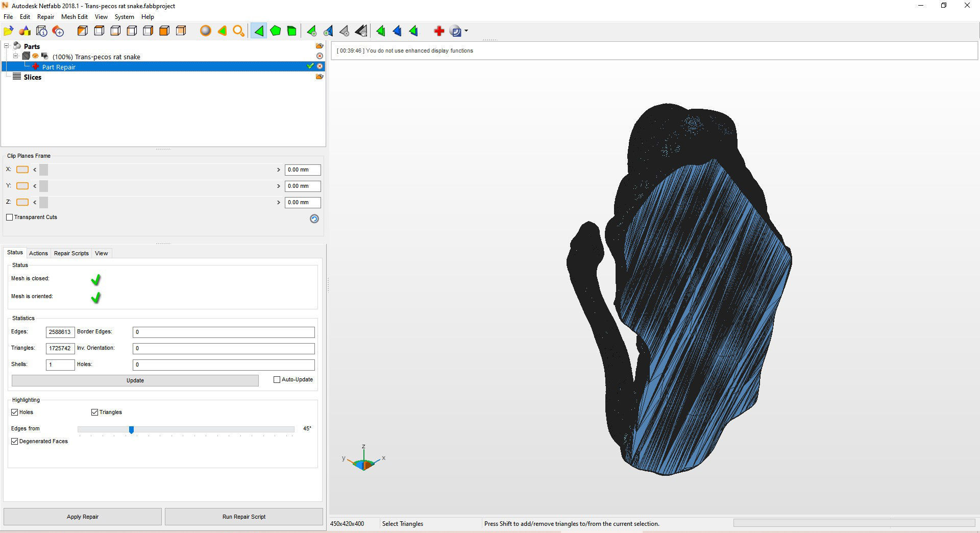This screenshot has width=980, height=533.
Task: Click the Slices folder icon in tree
Action: pyautogui.click(x=320, y=77)
